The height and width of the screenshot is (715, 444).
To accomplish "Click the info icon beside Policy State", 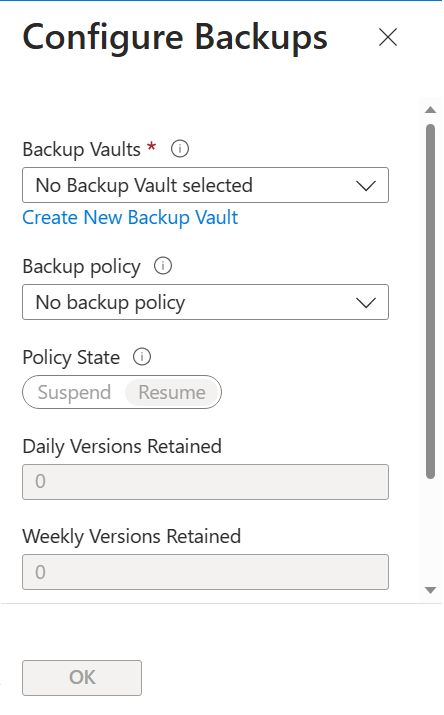I will click(x=142, y=357).
